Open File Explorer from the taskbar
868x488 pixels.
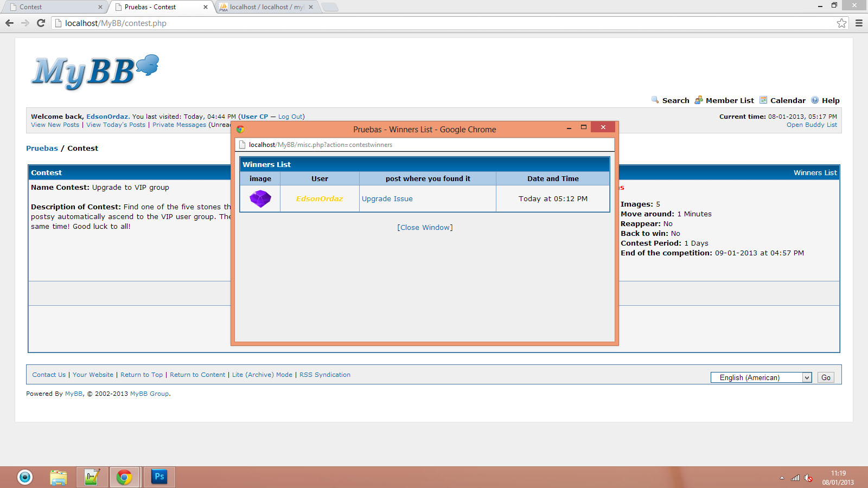[x=58, y=477]
